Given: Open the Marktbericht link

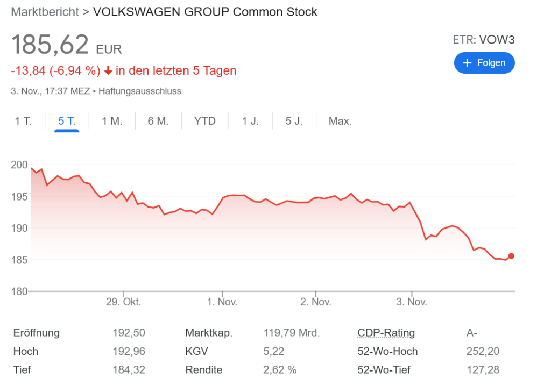Looking at the screenshot, I should (x=43, y=11).
